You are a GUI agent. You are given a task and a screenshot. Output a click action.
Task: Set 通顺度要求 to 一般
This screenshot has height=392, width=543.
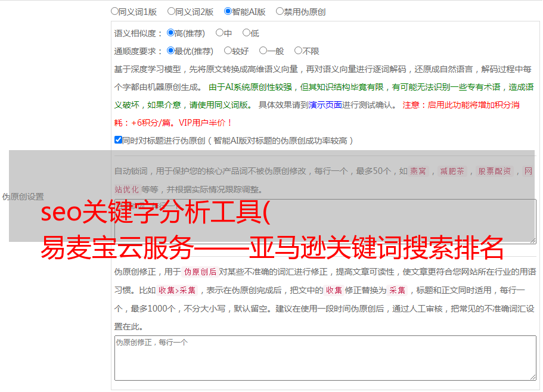(263, 51)
